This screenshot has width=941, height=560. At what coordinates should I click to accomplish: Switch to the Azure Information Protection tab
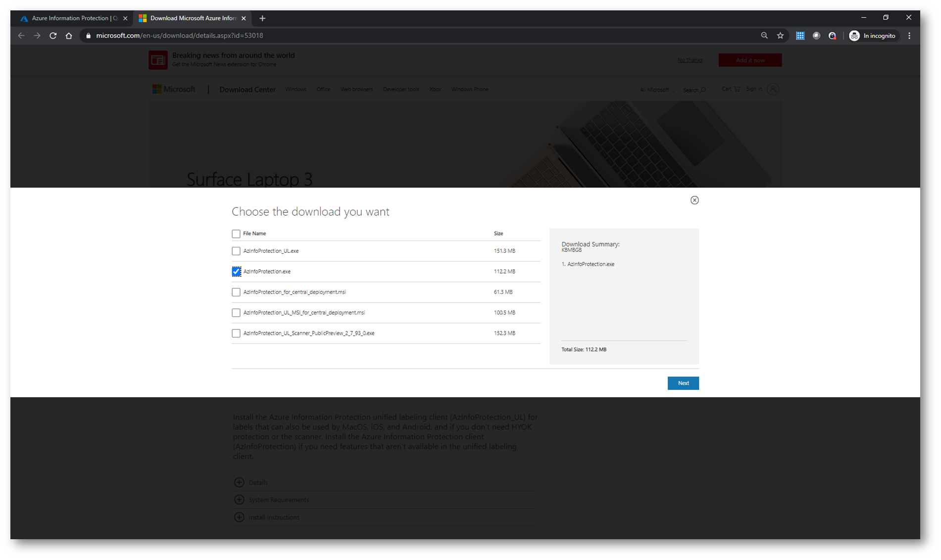coord(72,18)
